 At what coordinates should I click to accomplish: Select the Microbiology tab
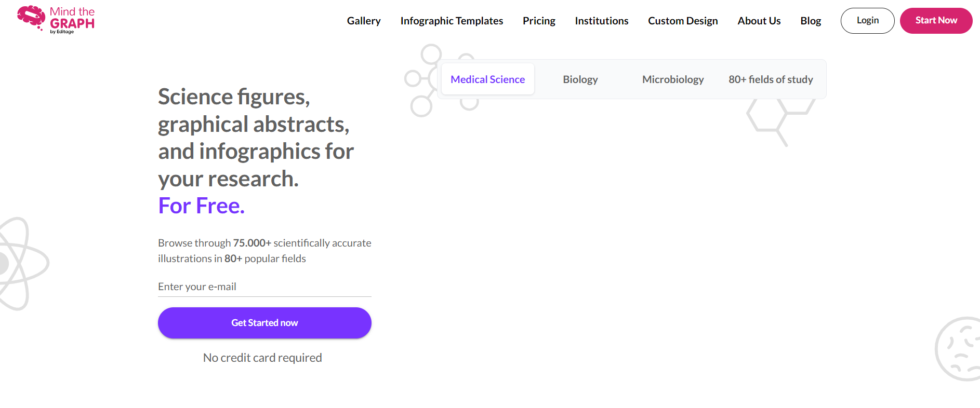(673, 79)
